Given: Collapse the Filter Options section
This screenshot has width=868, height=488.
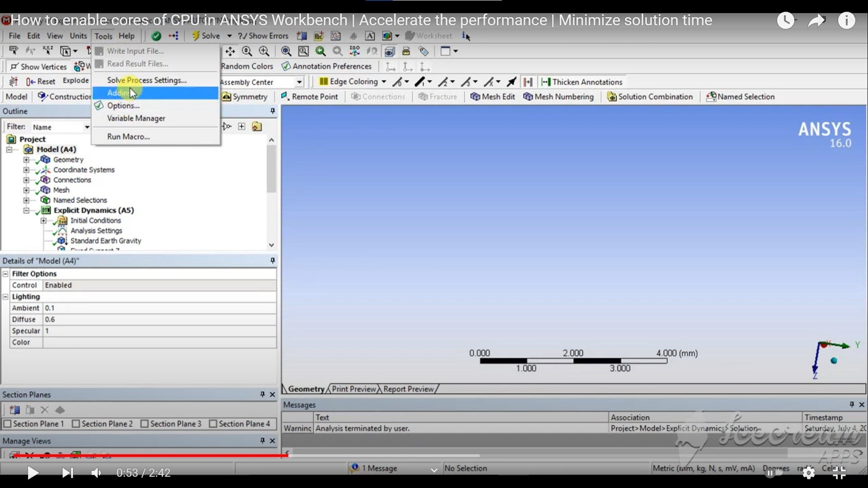Looking at the screenshot, I should click(5, 274).
